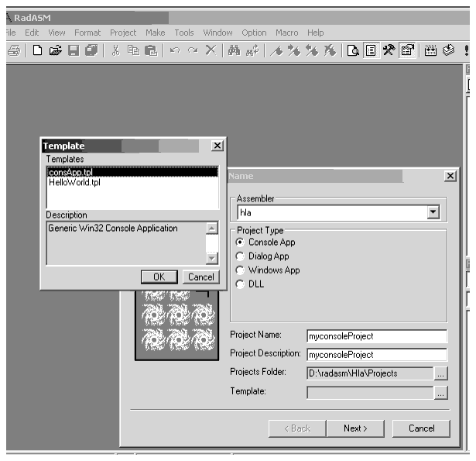
Task: Open the Macro menu
Action: (x=287, y=33)
